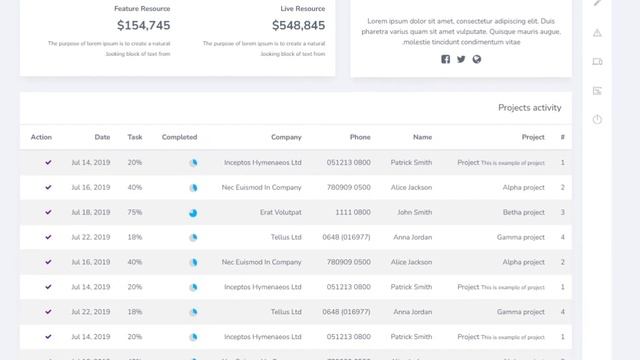Click check mark in second Alice Jackson row
This screenshot has width=640, height=360.
click(x=48, y=262)
